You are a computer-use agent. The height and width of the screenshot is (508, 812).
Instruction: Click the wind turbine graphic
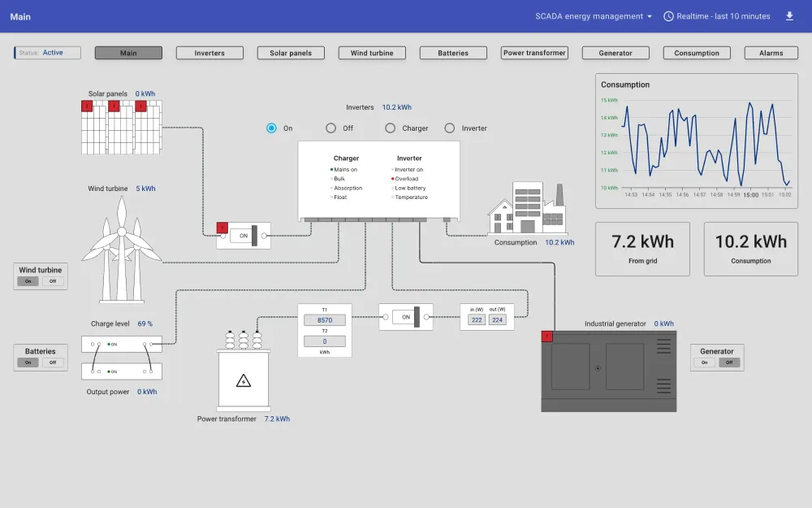pos(122,250)
